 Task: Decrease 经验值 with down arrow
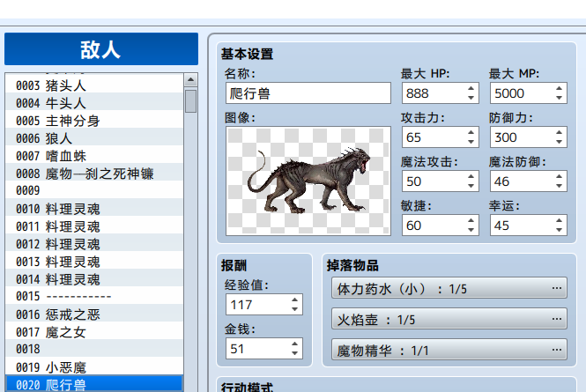295,309
